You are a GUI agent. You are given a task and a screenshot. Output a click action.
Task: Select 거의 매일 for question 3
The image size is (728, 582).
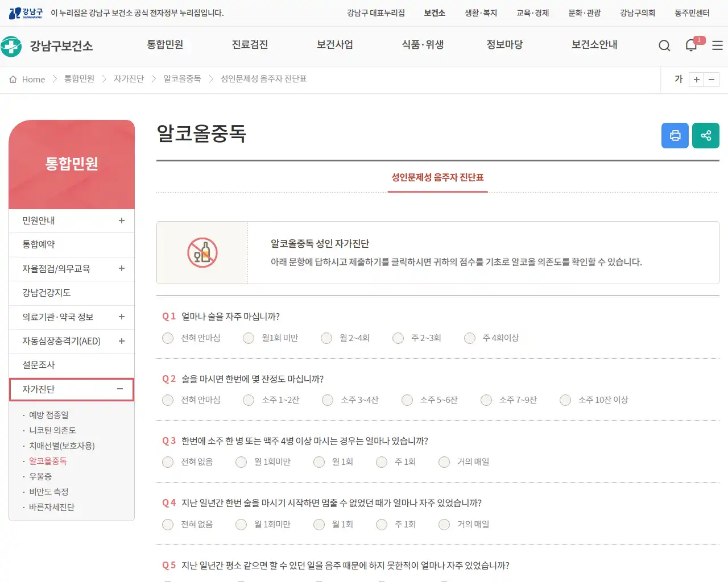tap(444, 462)
